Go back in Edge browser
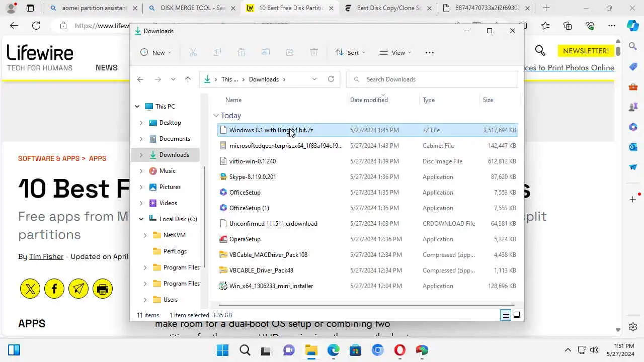 tap(14, 26)
